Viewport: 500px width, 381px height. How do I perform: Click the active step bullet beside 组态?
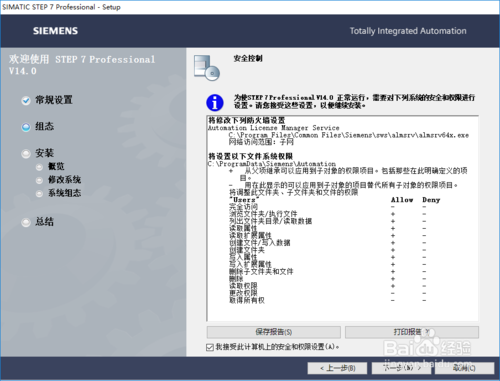[26, 127]
